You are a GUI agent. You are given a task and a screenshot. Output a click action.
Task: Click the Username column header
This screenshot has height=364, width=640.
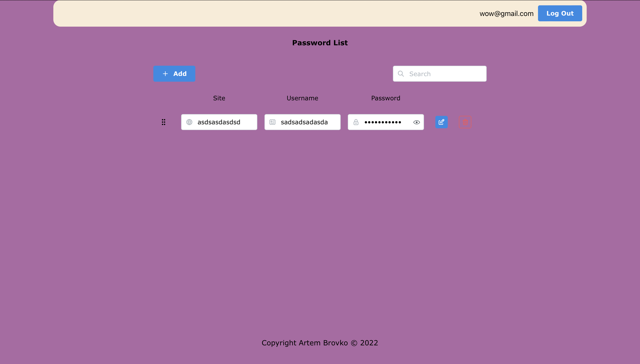pyautogui.click(x=302, y=98)
